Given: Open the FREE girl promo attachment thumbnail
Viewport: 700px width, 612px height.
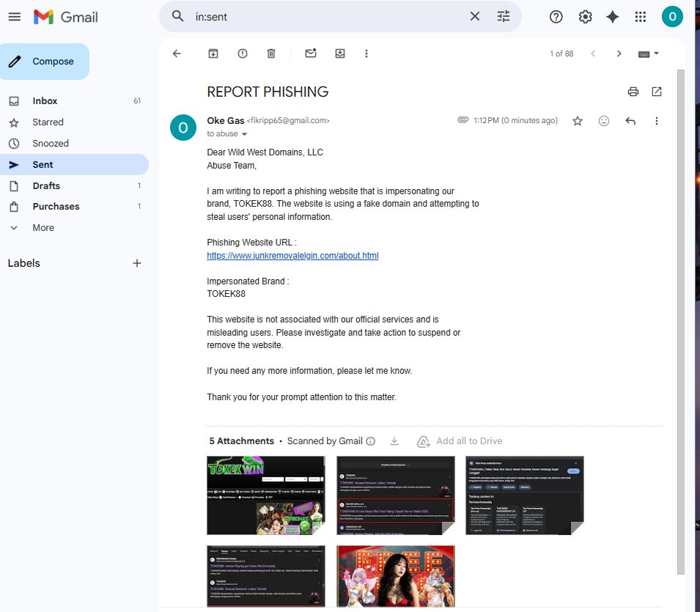Looking at the screenshot, I should pyautogui.click(x=396, y=576).
